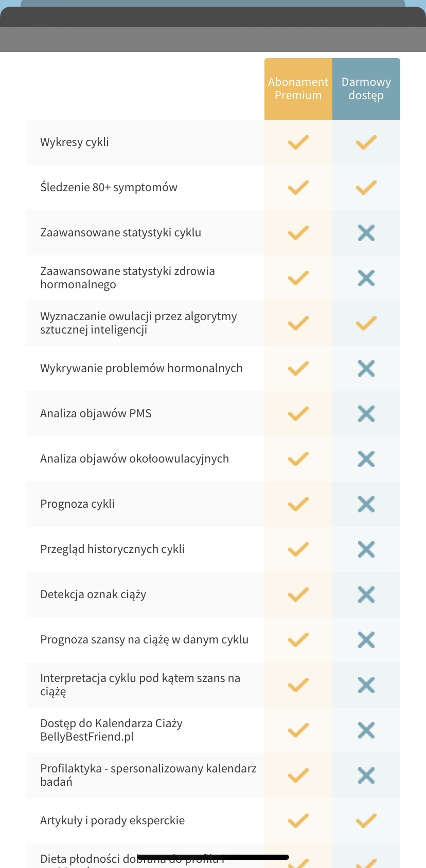Viewport: 426px width, 868px height.
Task: Select the Abonament Premium column header
Action: (x=298, y=89)
